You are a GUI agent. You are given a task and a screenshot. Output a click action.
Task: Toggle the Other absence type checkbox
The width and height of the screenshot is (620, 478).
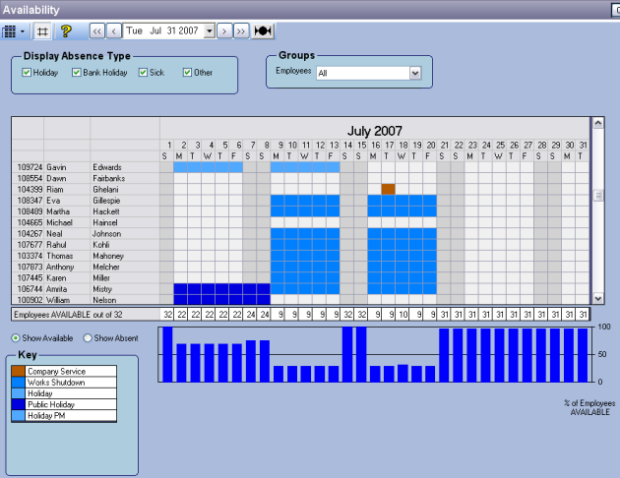pyautogui.click(x=187, y=73)
